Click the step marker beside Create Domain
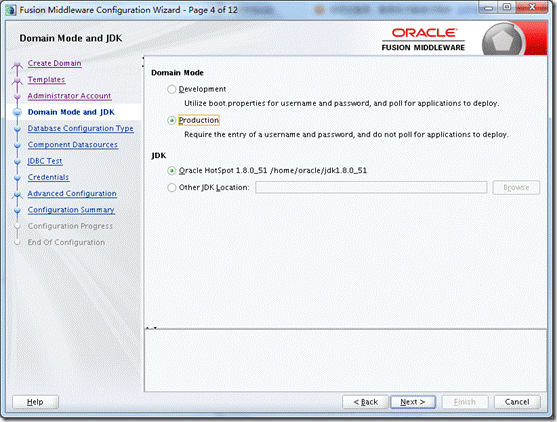The width and height of the screenshot is (557, 422). pos(17,64)
